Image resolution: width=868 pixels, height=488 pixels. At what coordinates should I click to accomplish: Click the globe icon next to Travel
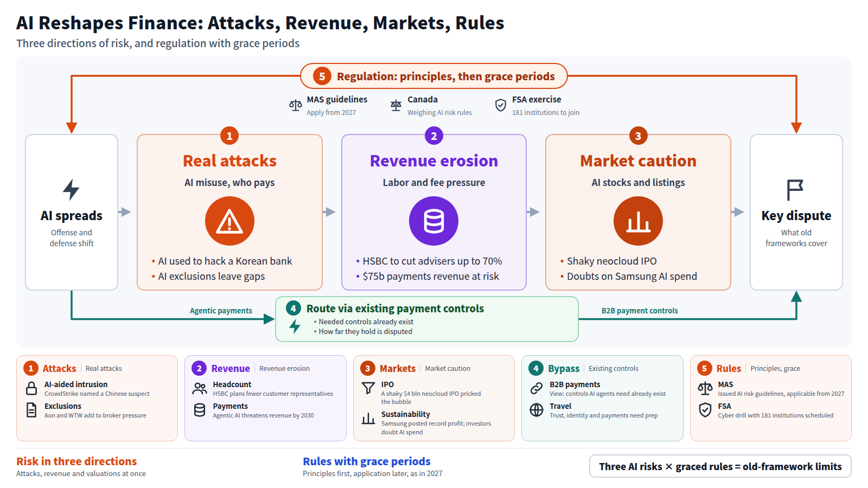coord(537,410)
